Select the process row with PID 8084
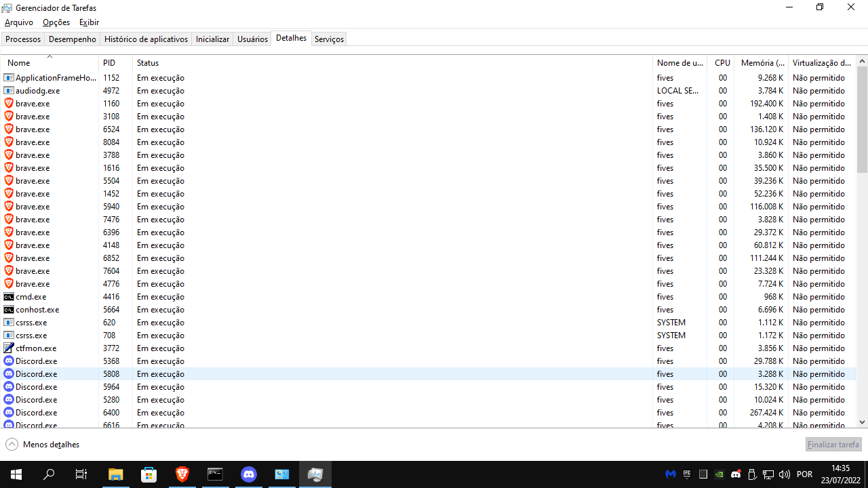Screen dimensions: 868x488 (429, 142)
